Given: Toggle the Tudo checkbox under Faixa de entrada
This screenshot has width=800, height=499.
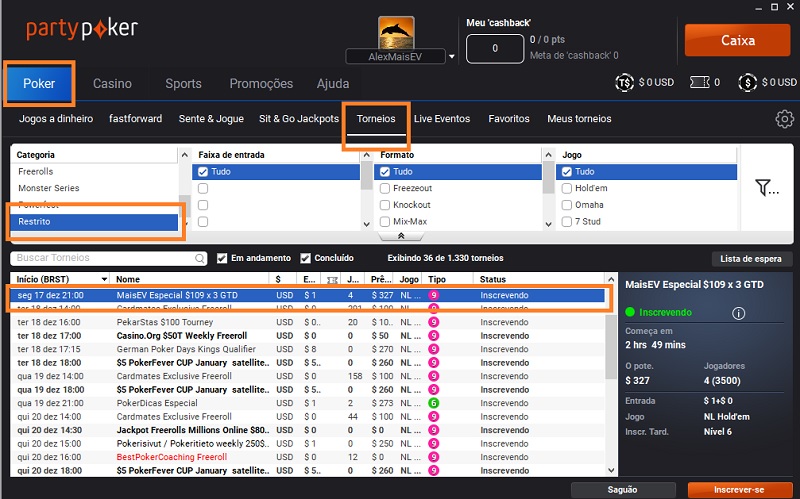Looking at the screenshot, I should tap(203, 172).
